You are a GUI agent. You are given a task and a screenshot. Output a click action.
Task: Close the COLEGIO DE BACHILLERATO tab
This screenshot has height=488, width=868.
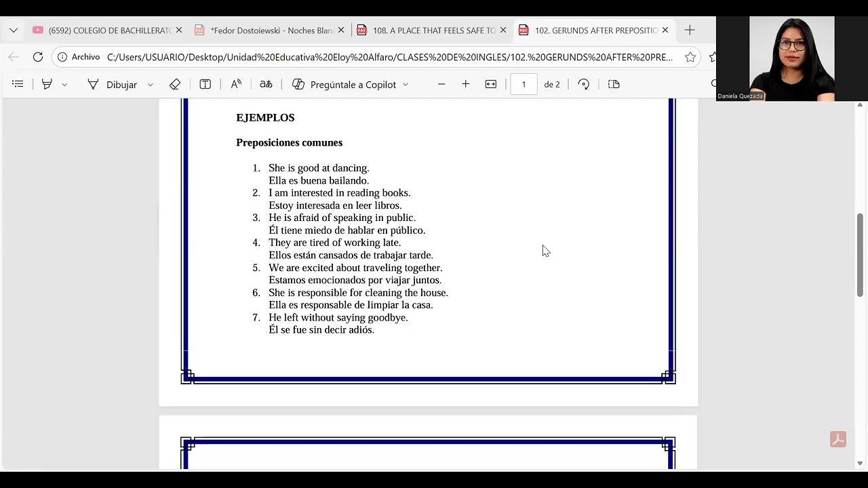point(179,30)
